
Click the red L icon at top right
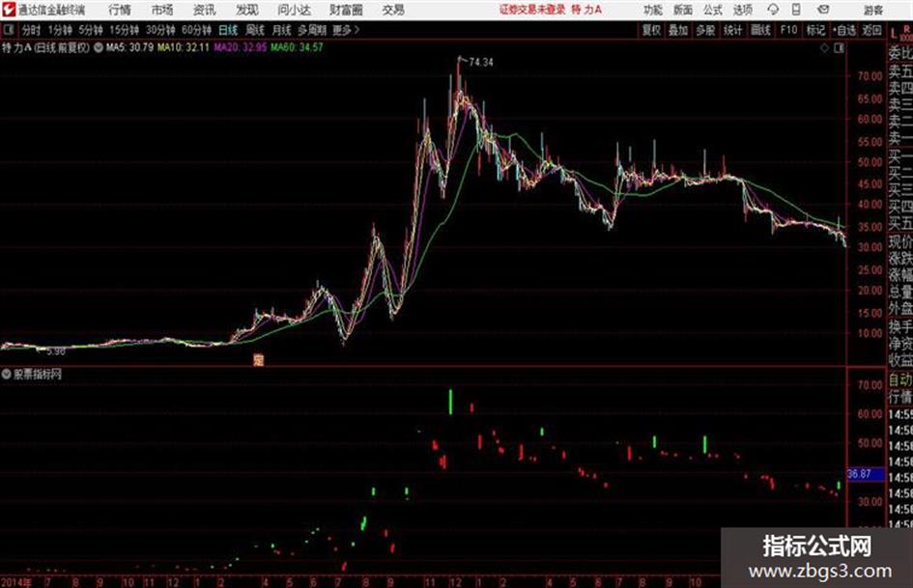tap(895, 34)
